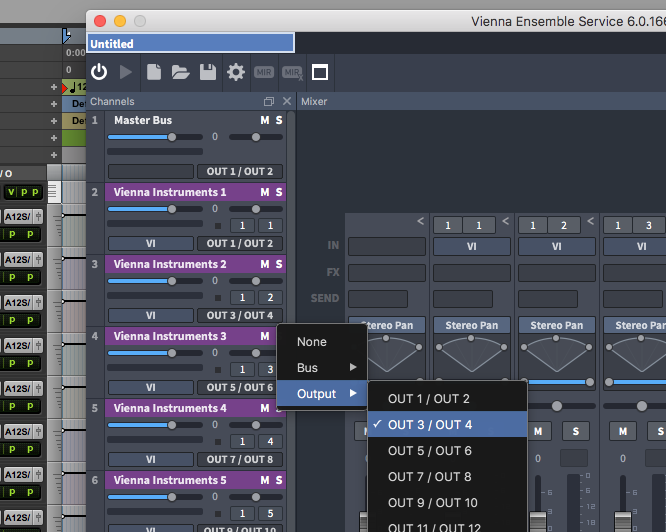Select OUT 5 / OUT 6 from output list
The height and width of the screenshot is (532, 666).
tap(447, 450)
